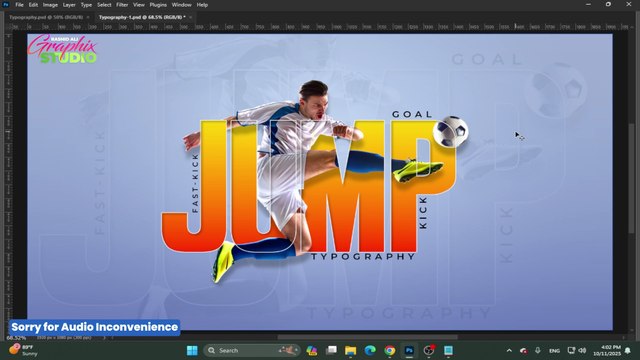The width and height of the screenshot is (640, 360).
Task: Open the Filter menu
Action: coord(122,5)
